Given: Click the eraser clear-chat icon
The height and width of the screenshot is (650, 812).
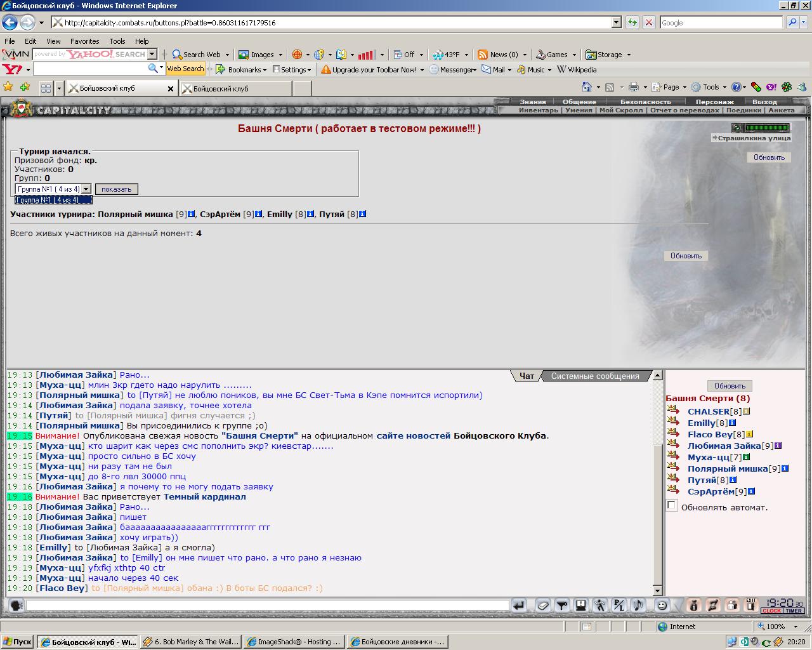Looking at the screenshot, I should [x=543, y=606].
